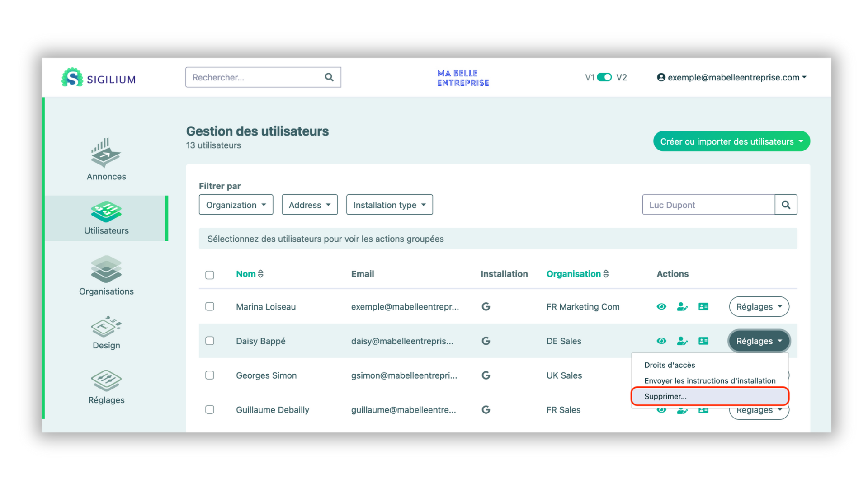Click Créer ou importer des utilisateurs button
Viewport: 868px width, 488px height.
click(x=731, y=141)
